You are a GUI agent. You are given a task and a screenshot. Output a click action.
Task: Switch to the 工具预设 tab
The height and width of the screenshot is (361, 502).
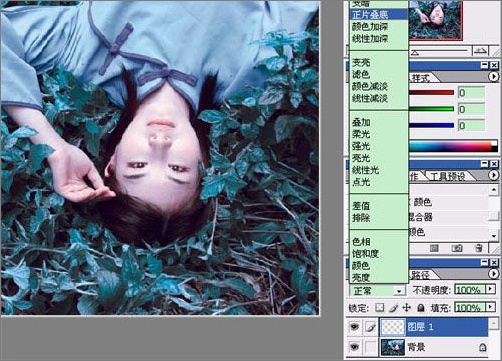(x=447, y=176)
